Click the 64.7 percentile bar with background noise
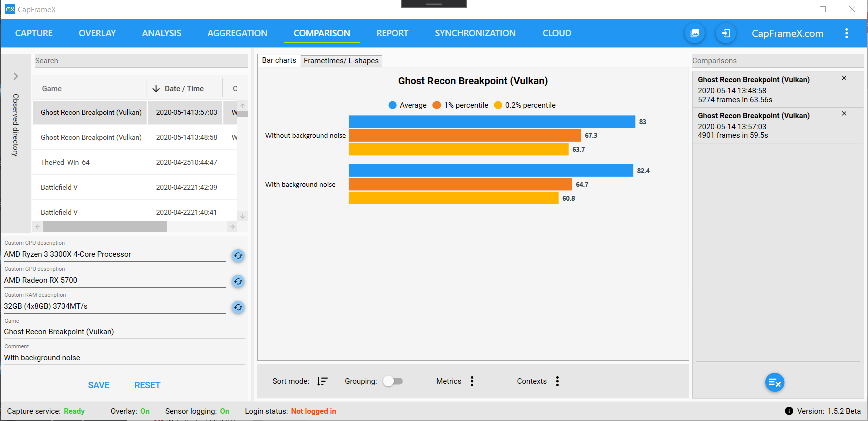This screenshot has width=868, height=421. (461, 184)
